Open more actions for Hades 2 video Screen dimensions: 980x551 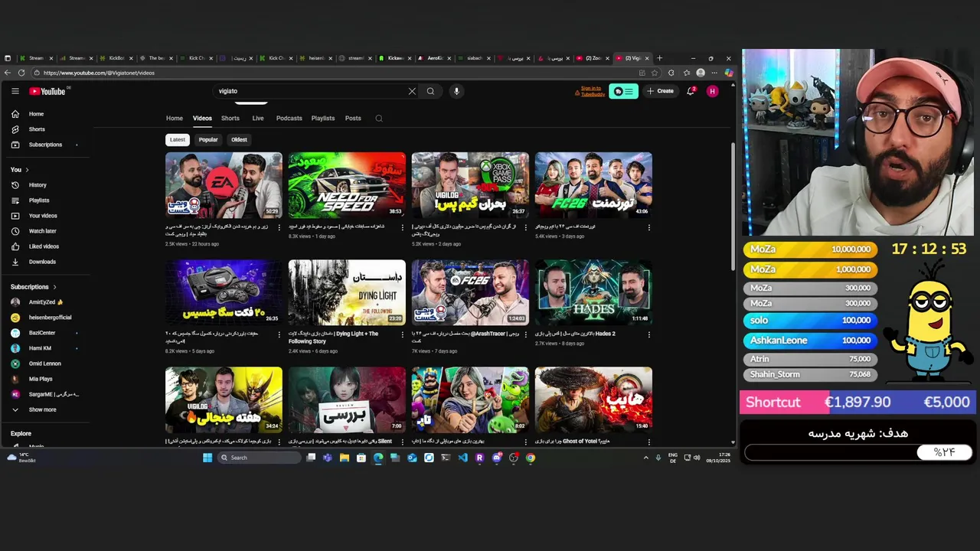(x=649, y=334)
